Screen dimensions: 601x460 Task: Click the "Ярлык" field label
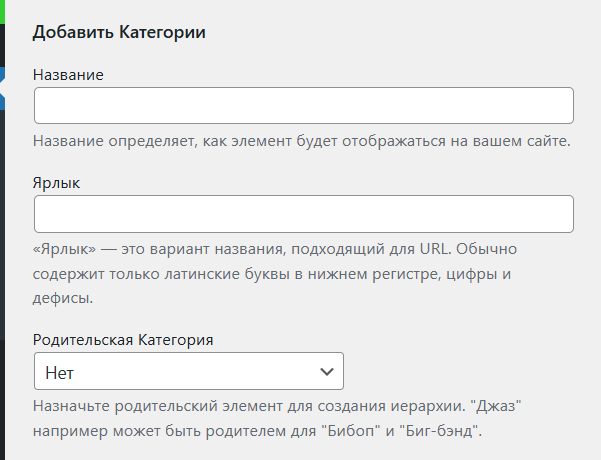point(56,183)
